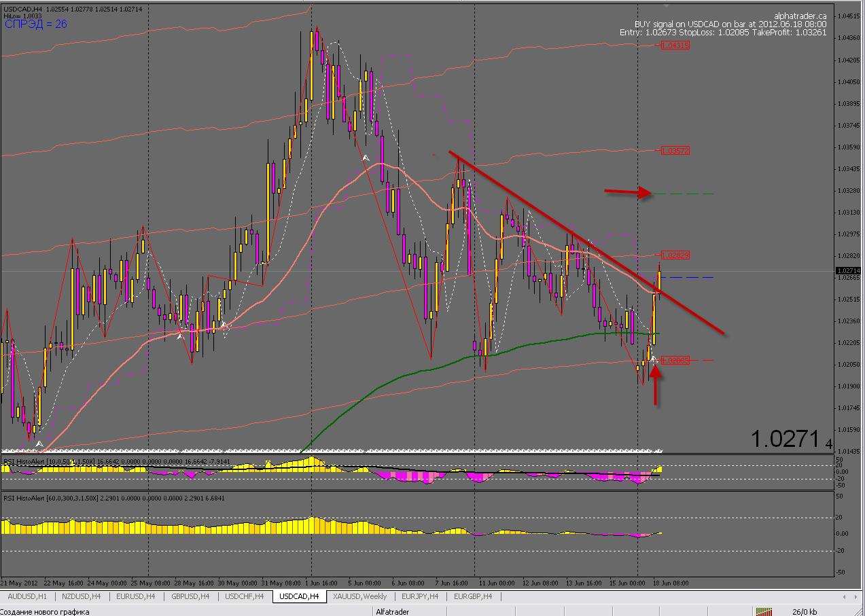Screen dimensions: 865x616
Task: Click the tab-strip scroll left arrow
Action: [845, 596]
